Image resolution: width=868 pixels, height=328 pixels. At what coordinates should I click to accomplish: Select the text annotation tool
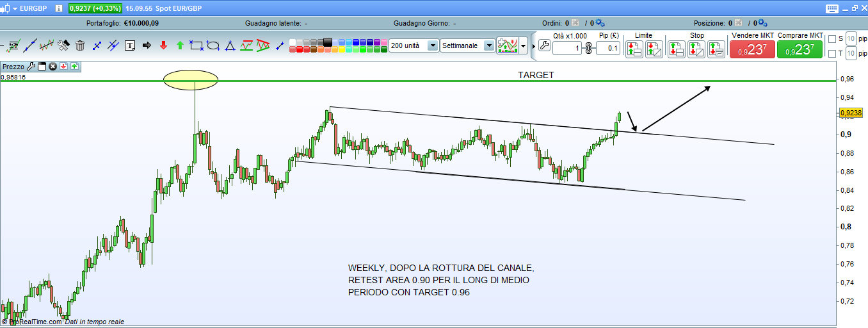[130, 45]
